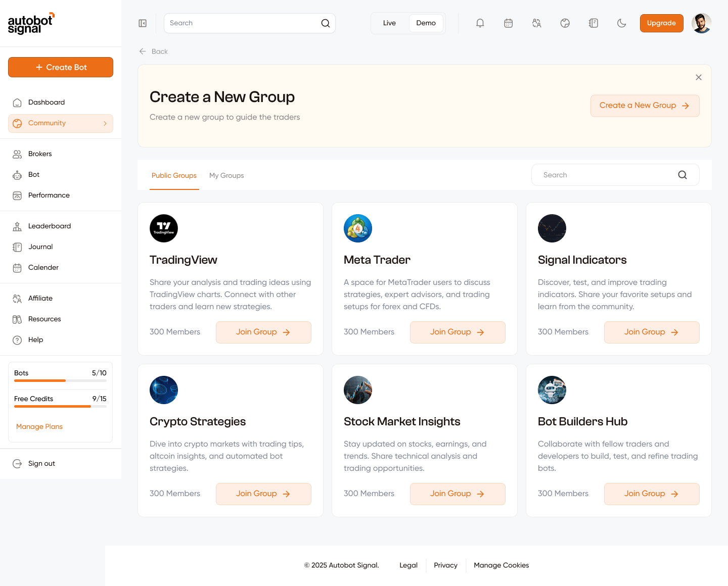Viewport: 728px width, 586px height.
Task: Click the affiliate people icon in the top bar
Action: [537, 23]
